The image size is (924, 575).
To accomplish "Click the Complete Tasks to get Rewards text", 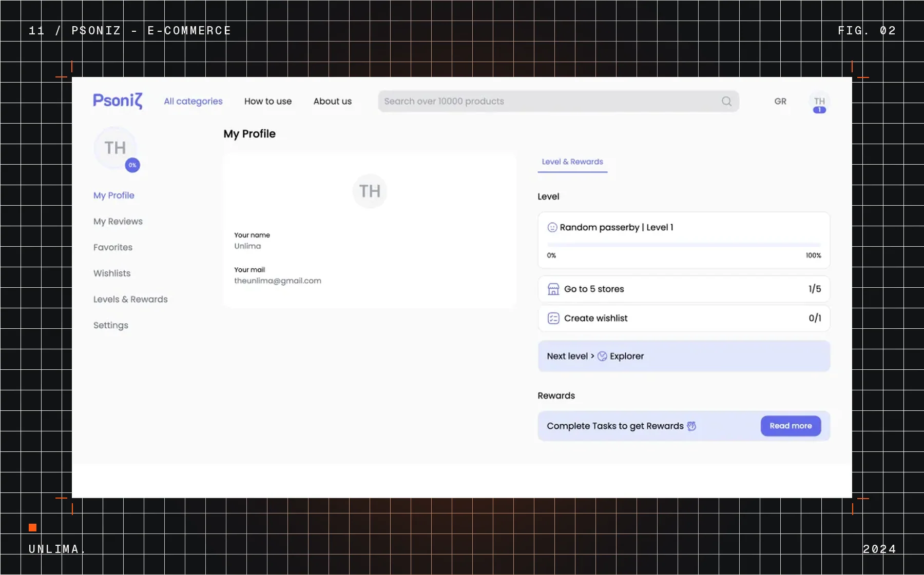I will [x=615, y=426].
